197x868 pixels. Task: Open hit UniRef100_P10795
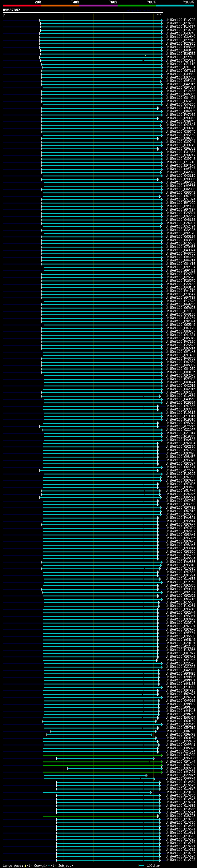[x=180, y=20]
